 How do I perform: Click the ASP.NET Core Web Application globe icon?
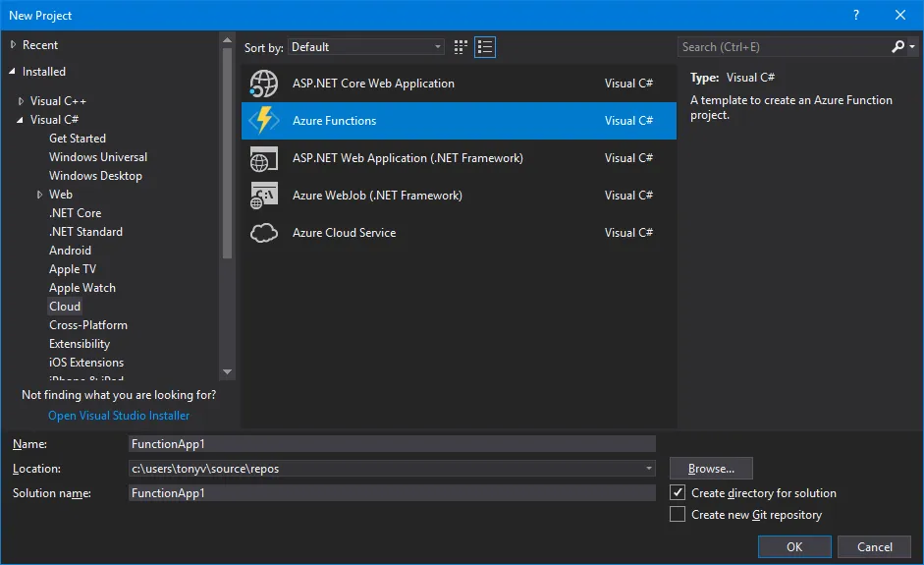[x=263, y=84]
